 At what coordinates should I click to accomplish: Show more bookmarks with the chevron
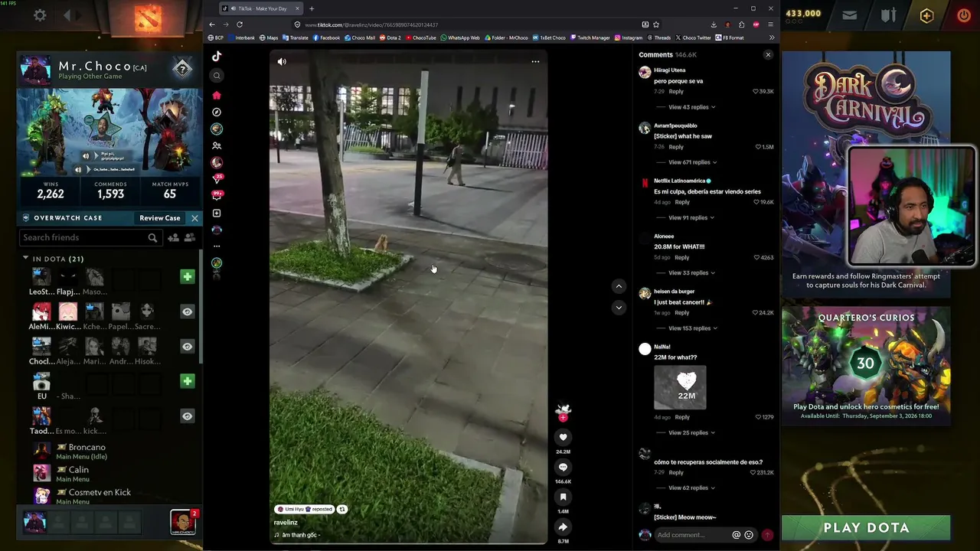(772, 37)
